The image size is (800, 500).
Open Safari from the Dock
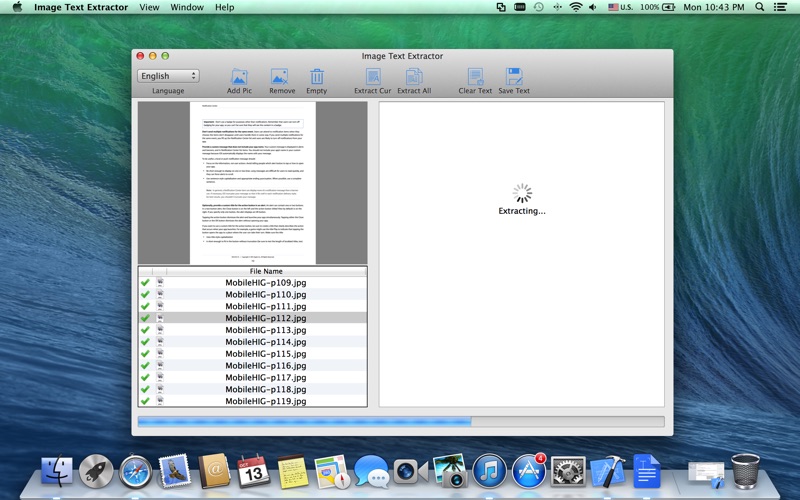click(x=135, y=471)
